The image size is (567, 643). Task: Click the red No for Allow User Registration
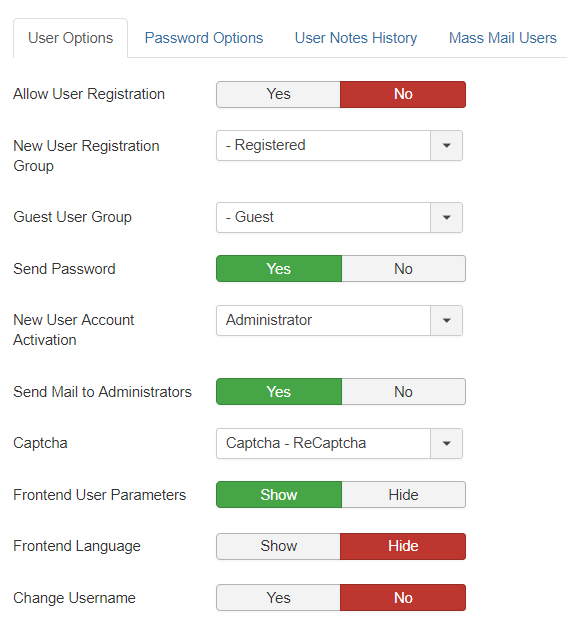coord(403,94)
